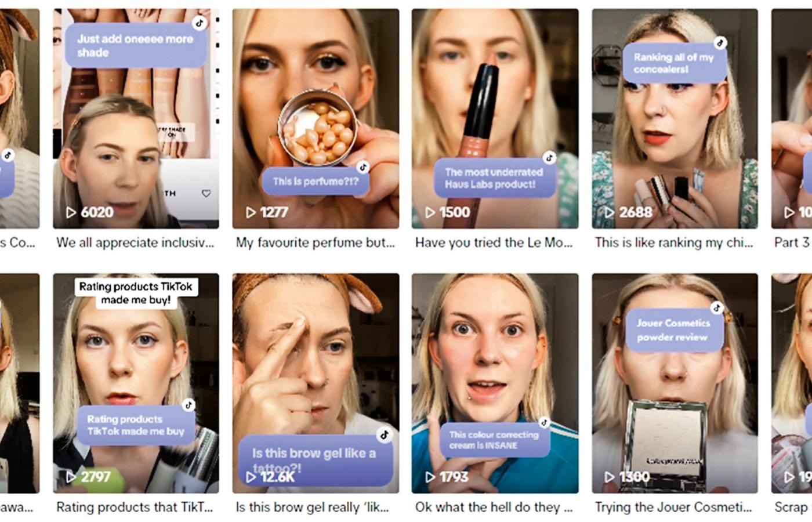Click caption 'Have you tried the Le Mo...'
This screenshot has width=812, height=522.
click(x=494, y=243)
